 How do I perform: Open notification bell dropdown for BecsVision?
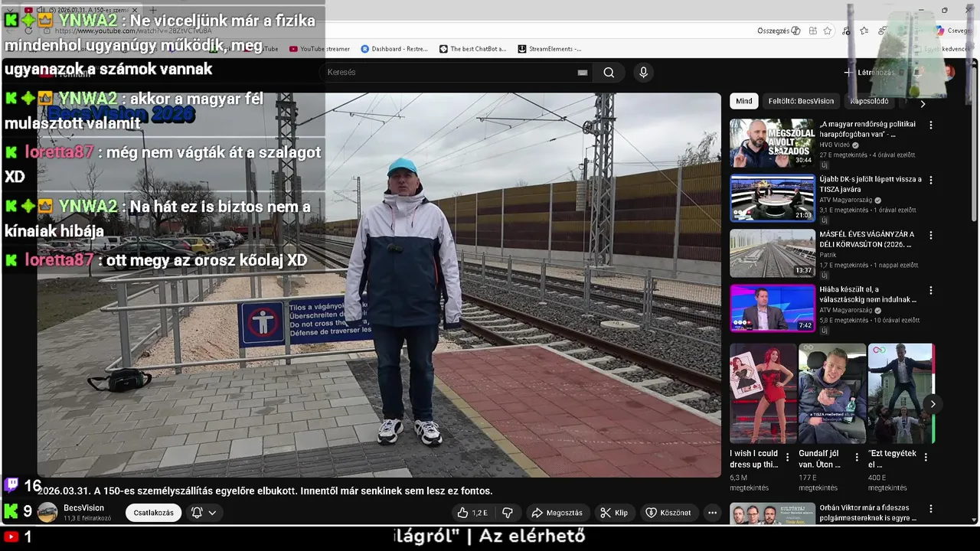204,513
